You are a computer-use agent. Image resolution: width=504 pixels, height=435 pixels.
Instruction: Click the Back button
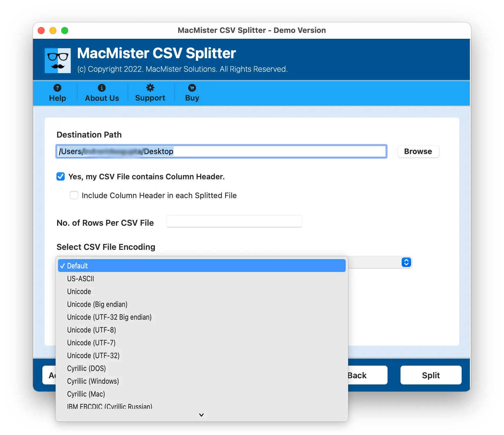tap(368, 375)
